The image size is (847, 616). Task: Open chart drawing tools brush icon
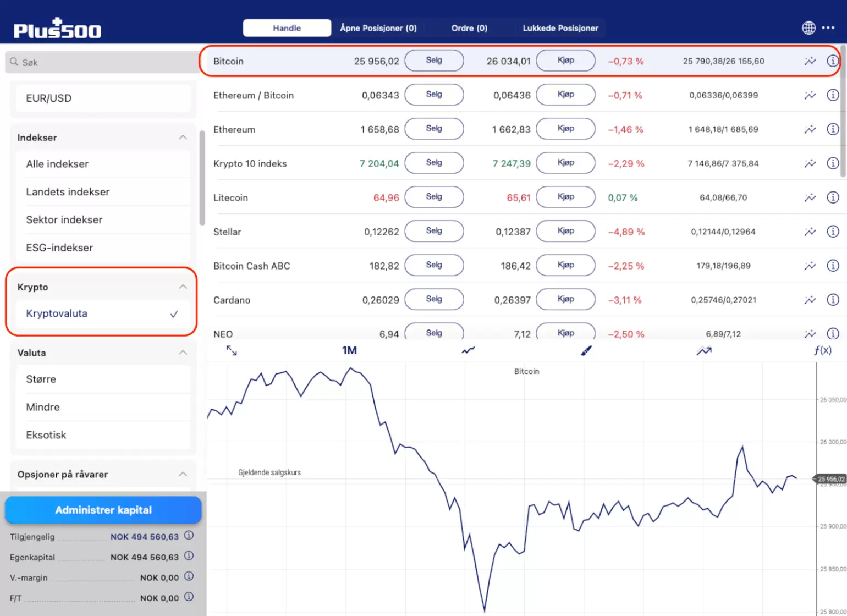[x=586, y=350]
